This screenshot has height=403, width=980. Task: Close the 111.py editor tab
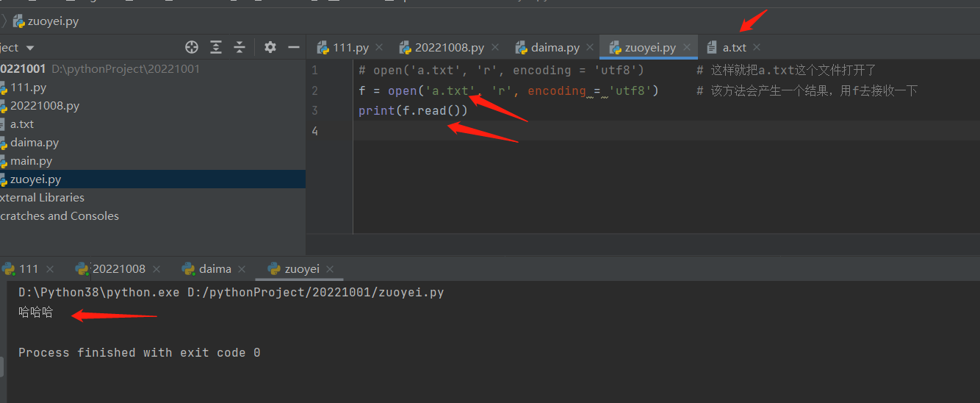pos(379,47)
